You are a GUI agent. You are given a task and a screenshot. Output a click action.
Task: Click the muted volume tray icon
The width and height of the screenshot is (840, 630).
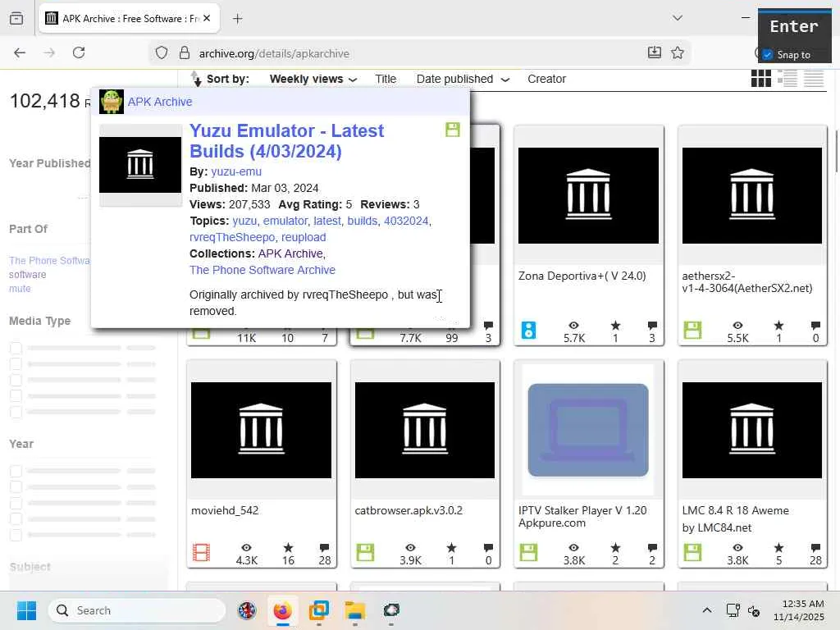click(x=754, y=610)
